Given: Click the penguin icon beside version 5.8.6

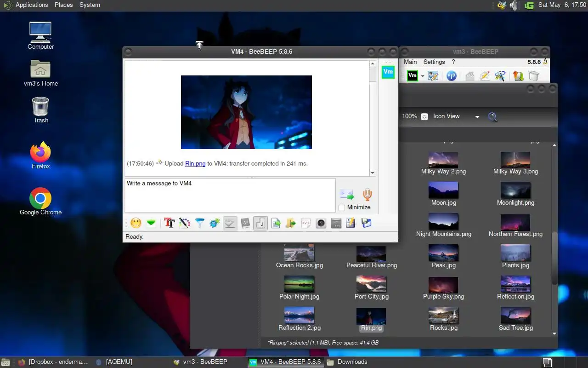Looking at the screenshot, I should tap(545, 62).
